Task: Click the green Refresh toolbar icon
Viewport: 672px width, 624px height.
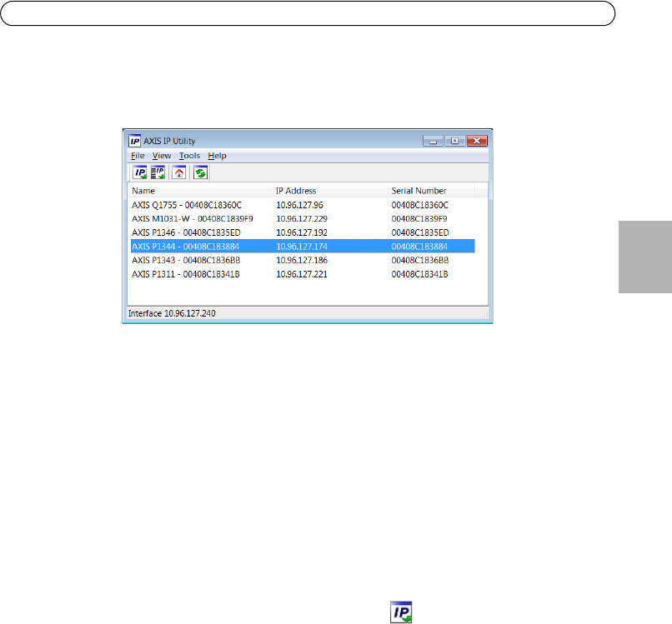Action: (x=200, y=173)
